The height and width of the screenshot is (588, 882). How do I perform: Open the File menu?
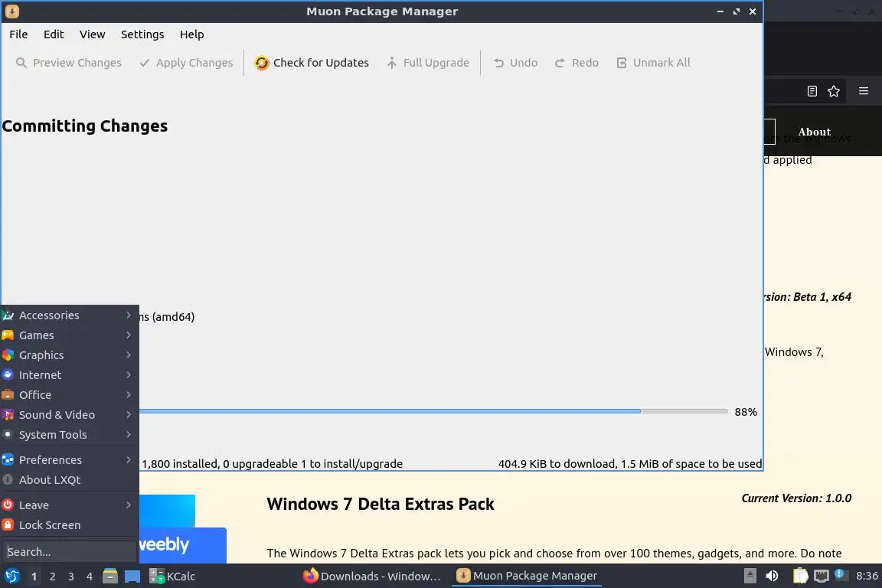point(18,34)
